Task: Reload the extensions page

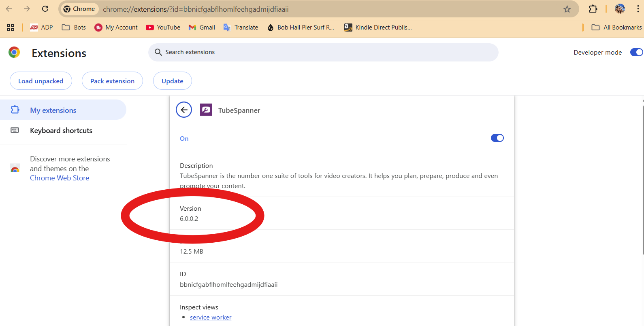Action: 45,9
